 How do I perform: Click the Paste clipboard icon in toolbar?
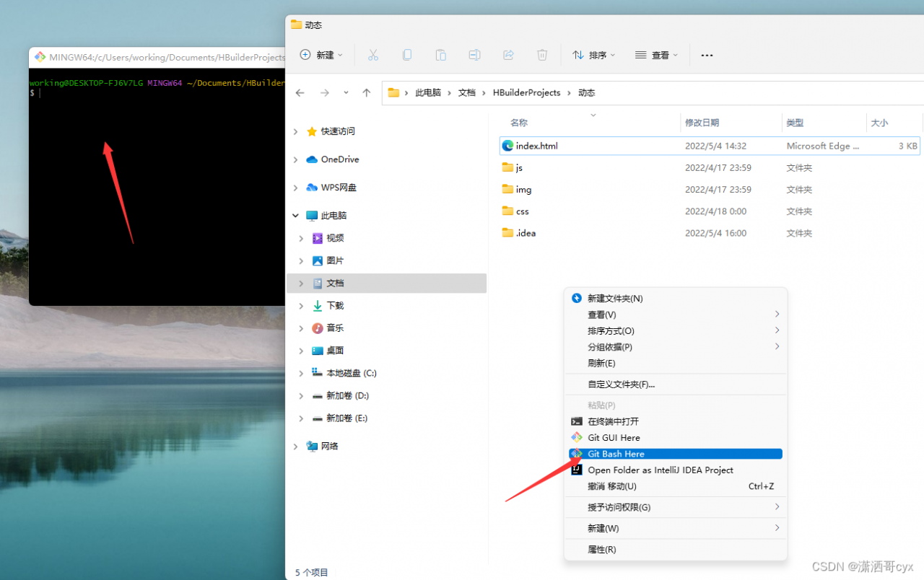tap(440, 55)
